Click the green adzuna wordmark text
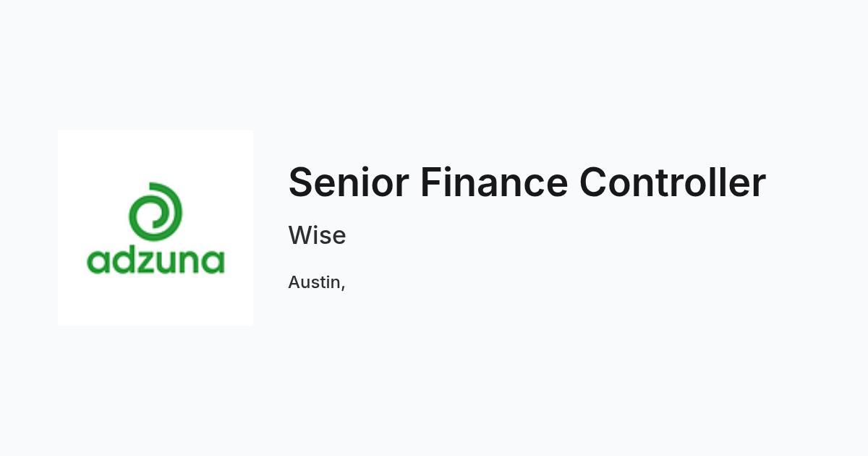 point(156,260)
